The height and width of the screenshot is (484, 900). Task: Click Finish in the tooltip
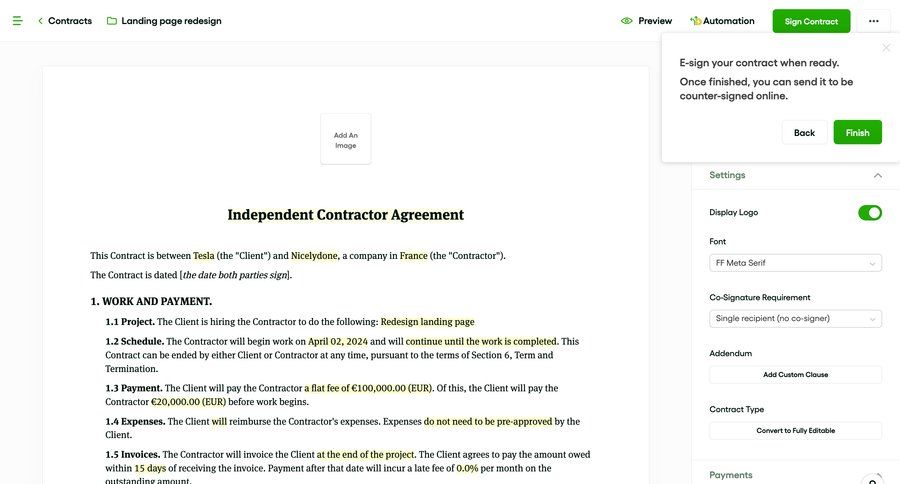[857, 132]
